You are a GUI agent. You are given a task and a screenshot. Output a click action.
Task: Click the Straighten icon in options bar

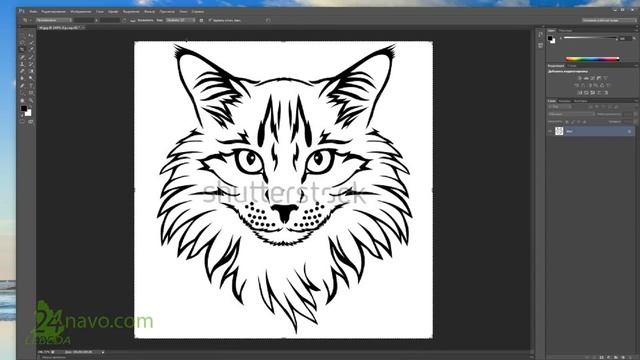pos(133,20)
